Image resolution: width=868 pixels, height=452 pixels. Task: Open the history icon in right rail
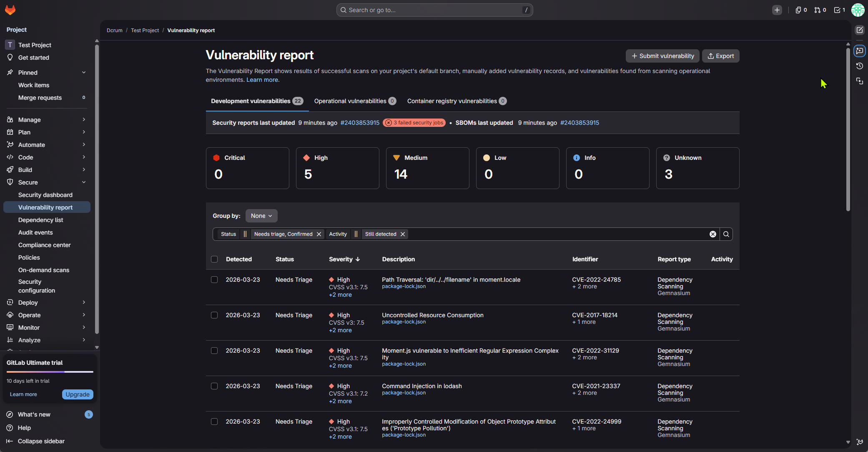860,66
